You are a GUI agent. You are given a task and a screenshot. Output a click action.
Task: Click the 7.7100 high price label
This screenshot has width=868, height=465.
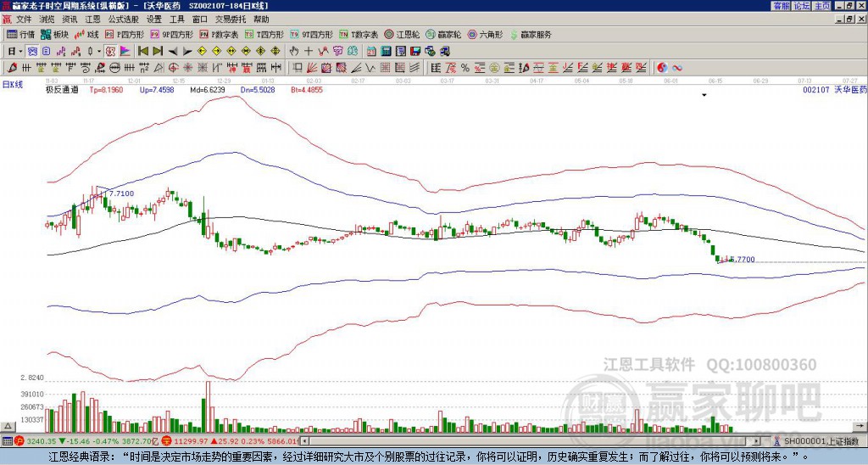click(122, 193)
